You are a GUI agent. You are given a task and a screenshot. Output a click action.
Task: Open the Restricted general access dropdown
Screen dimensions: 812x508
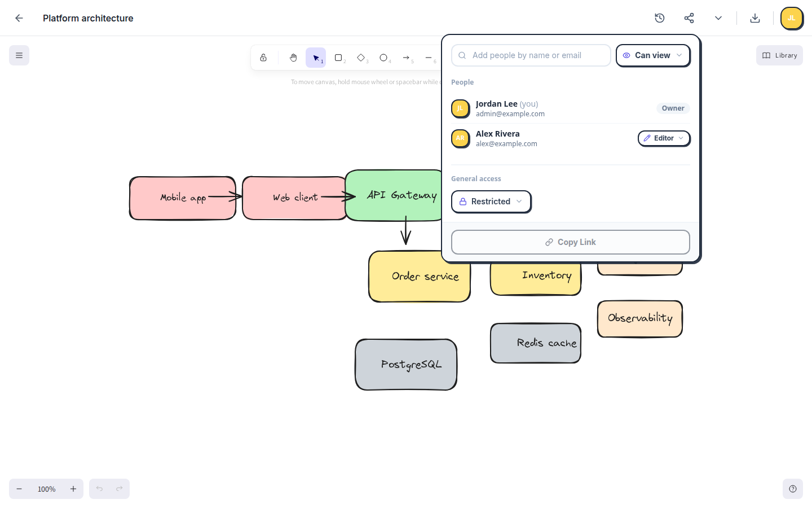click(491, 202)
